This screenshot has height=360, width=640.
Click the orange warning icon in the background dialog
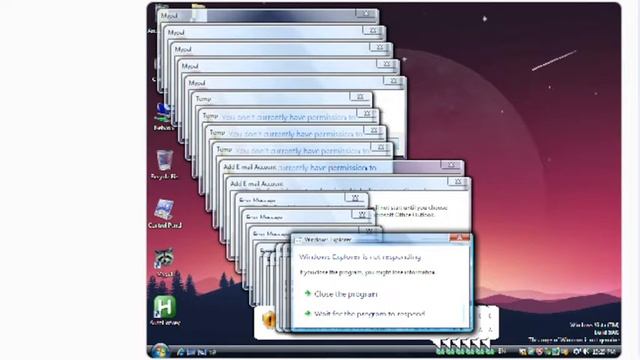[269, 319]
